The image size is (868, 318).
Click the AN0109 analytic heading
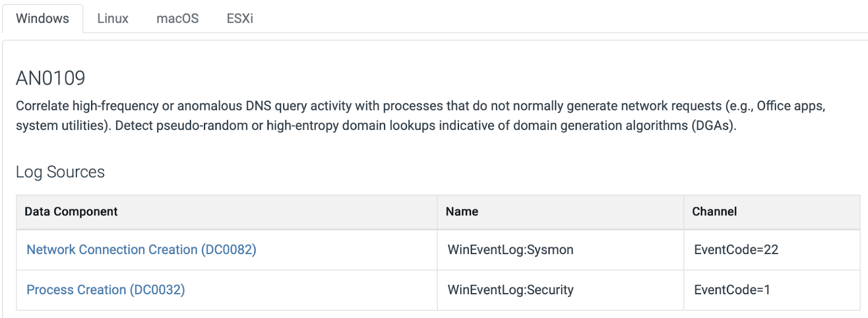pyautogui.click(x=50, y=79)
